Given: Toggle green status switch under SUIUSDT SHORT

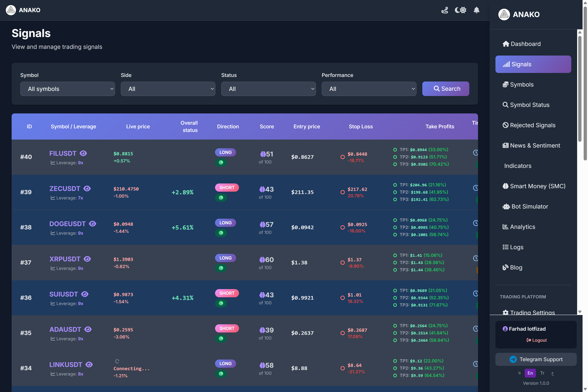Looking at the screenshot, I should (x=221, y=303).
